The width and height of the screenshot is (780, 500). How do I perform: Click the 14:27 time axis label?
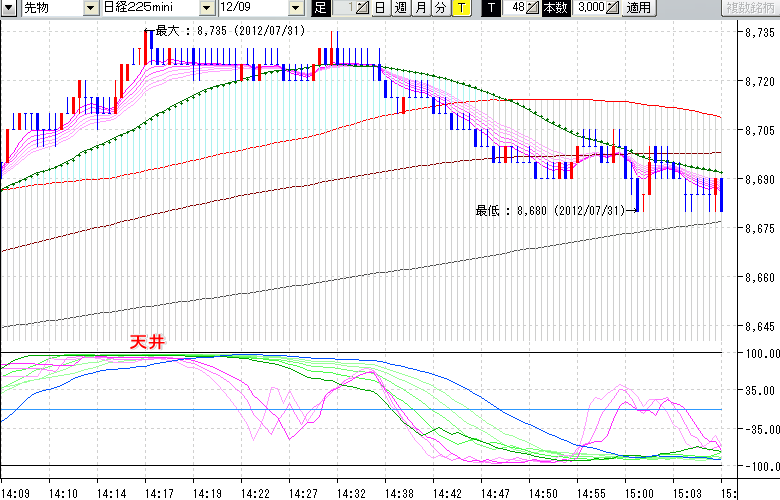coord(303,494)
